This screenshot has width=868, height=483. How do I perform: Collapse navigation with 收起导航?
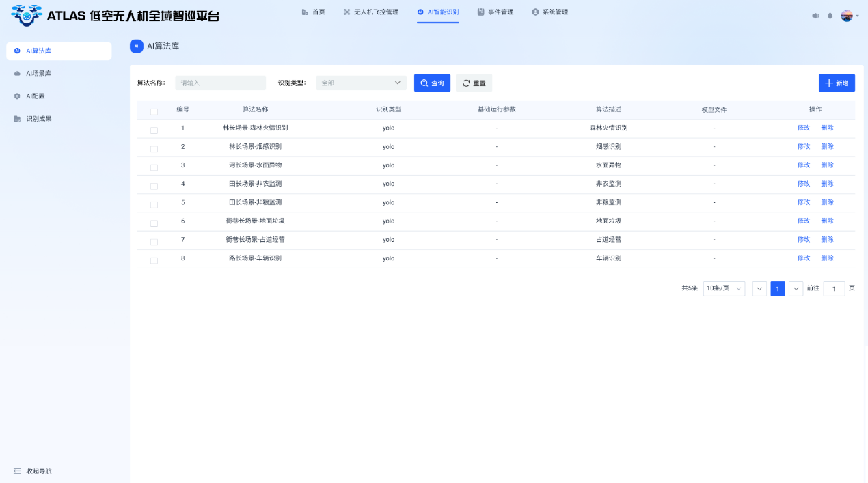(33, 471)
